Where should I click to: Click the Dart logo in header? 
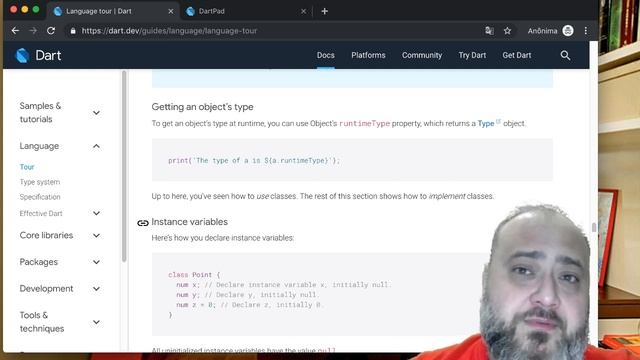click(x=38, y=55)
